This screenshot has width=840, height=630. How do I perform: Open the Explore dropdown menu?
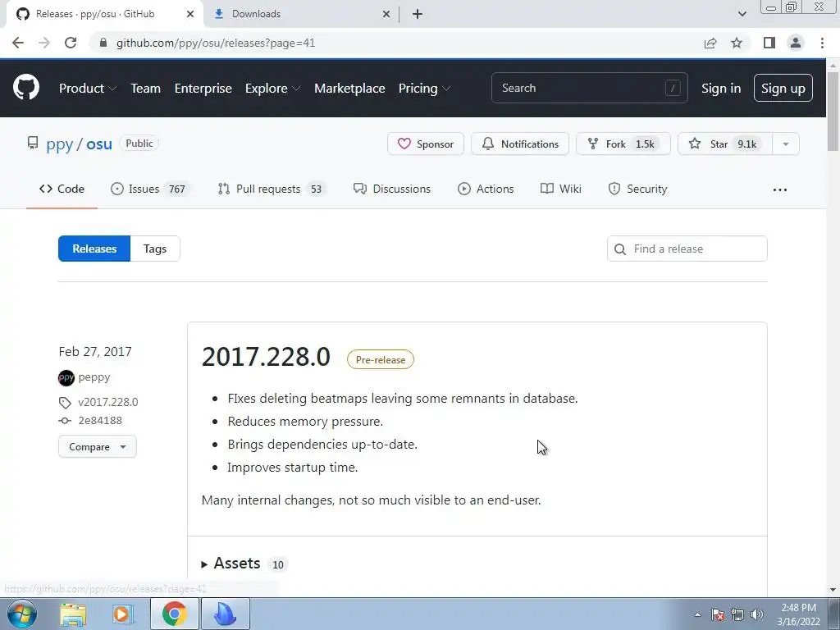pyautogui.click(x=272, y=88)
